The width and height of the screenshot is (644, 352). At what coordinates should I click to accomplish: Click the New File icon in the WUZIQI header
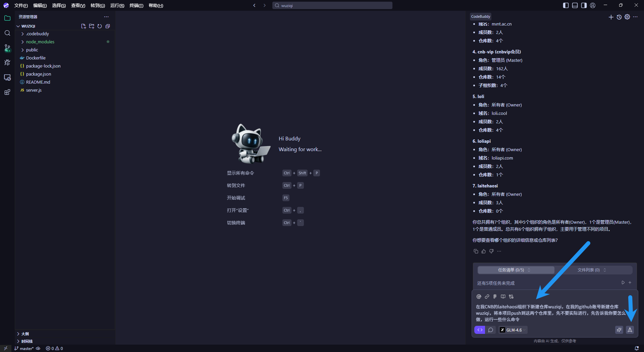coord(84,26)
